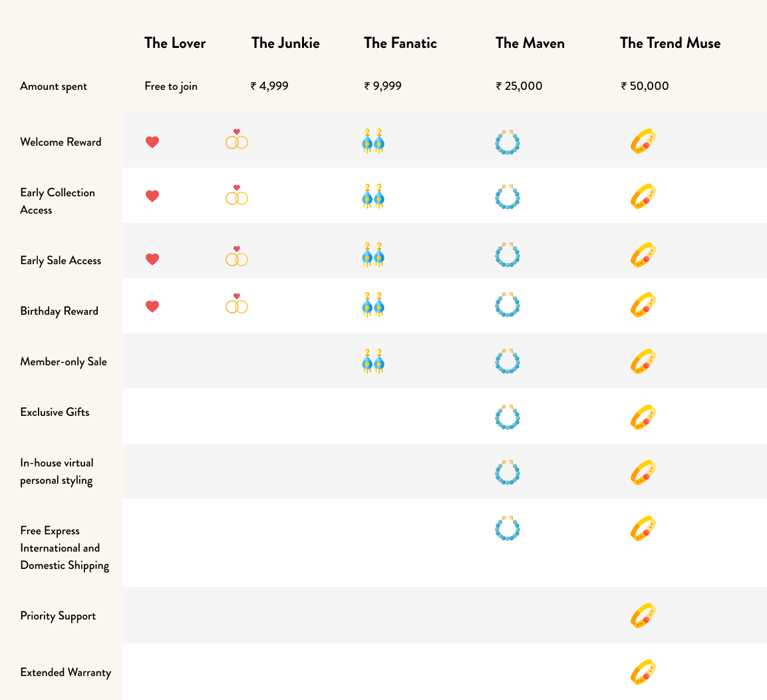767x700 pixels.
Task: Click the ₹ 25,000 amount for The Maven
Action: click(x=519, y=87)
